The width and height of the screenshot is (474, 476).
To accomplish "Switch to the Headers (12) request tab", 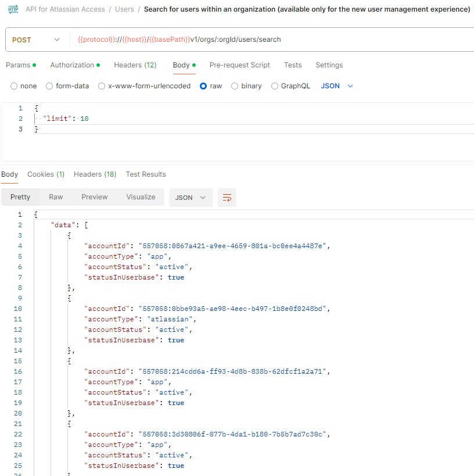I will pyautogui.click(x=135, y=65).
